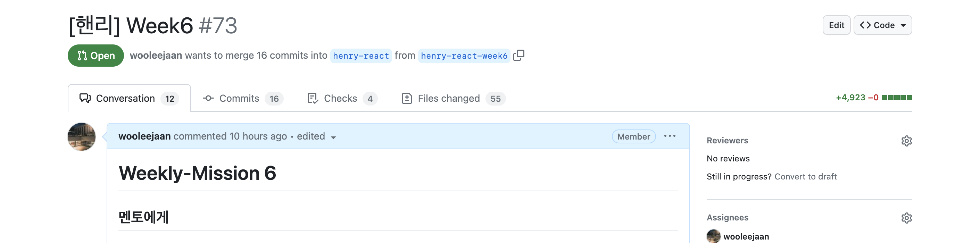The image size is (980, 243).
Task: Click the Conversation speech bubble icon
Action: point(85,99)
